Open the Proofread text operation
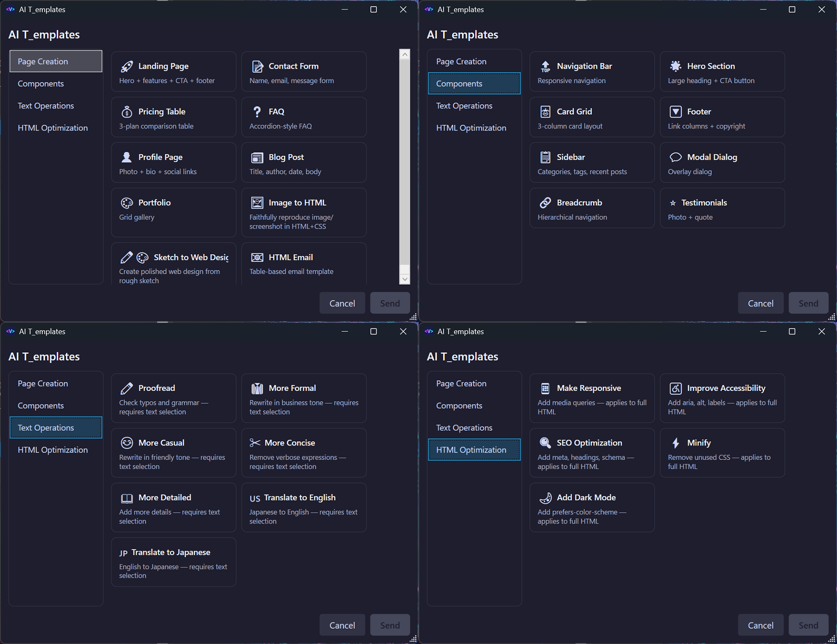837x644 pixels. click(x=173, y=398)
